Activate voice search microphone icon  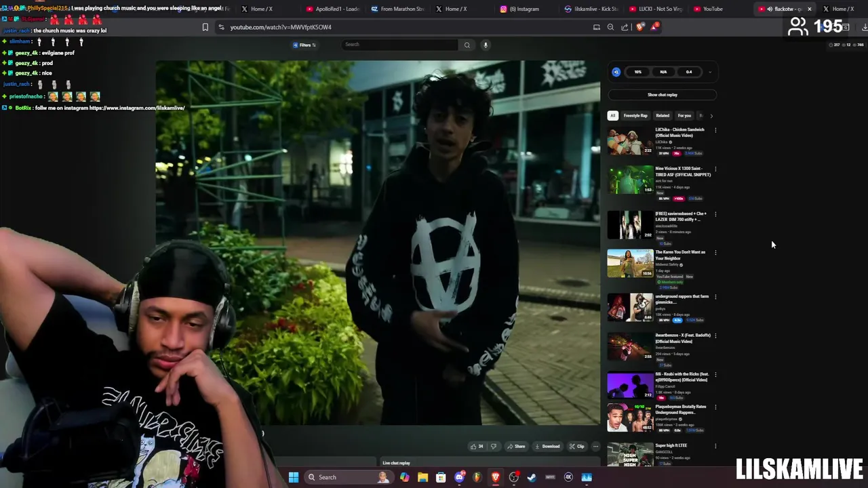(x=486, y=45)
